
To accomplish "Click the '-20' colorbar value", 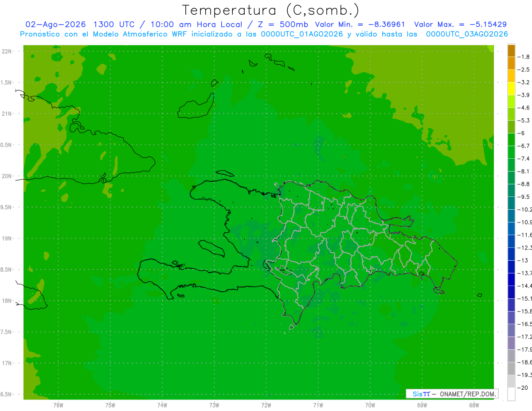I will [x=523, y=388].
